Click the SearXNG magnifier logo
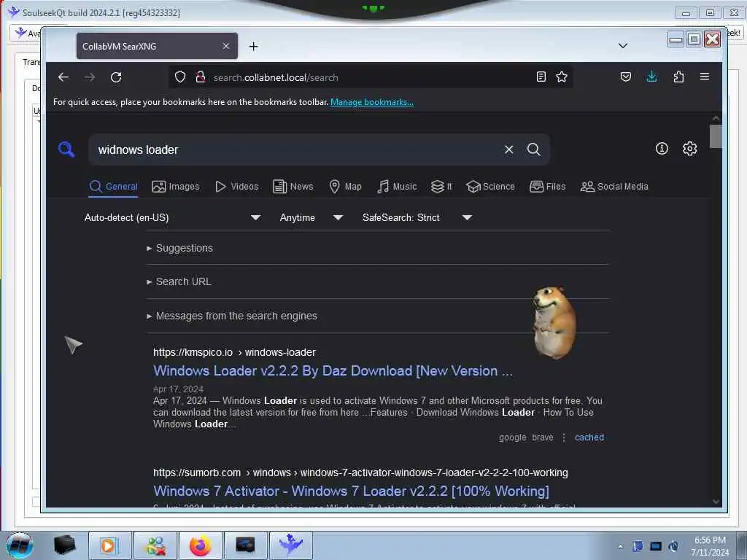 66,149
